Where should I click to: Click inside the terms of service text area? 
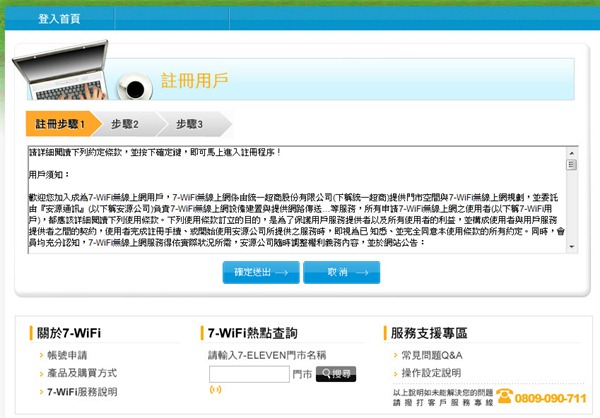[x=297, y=199]
